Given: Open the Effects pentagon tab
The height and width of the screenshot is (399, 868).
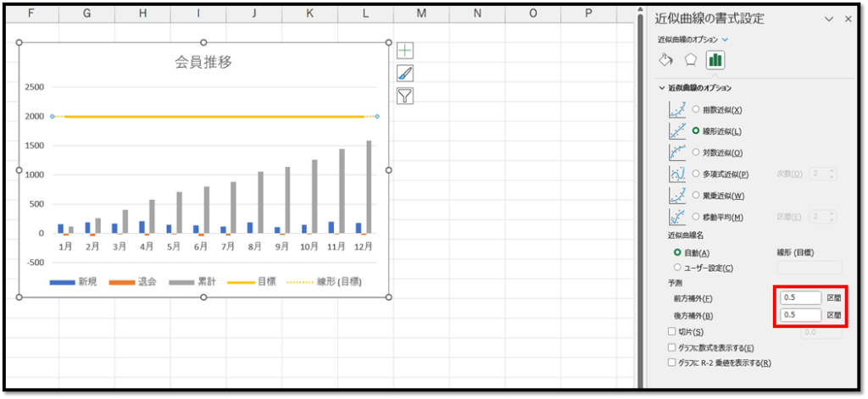Looking at the screenshot, I should coord(691,60).
